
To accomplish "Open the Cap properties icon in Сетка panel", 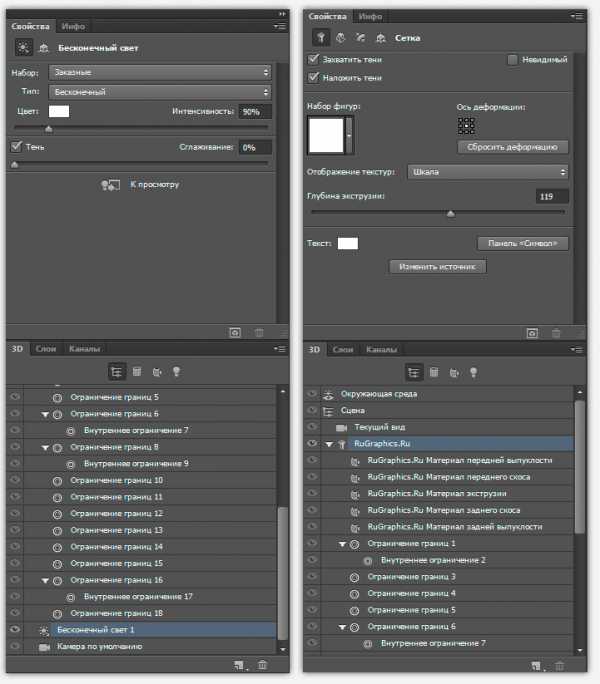I will click(361, 39).
